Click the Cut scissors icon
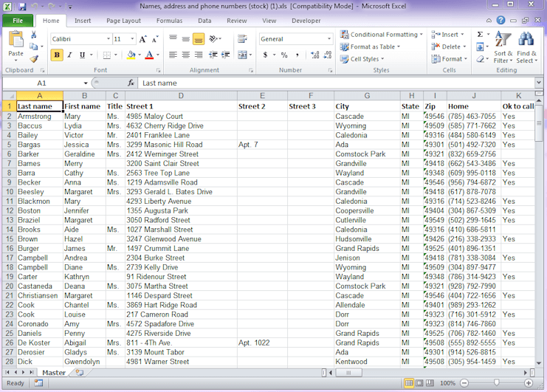547x392 pixels. click(x=34, y=35)
